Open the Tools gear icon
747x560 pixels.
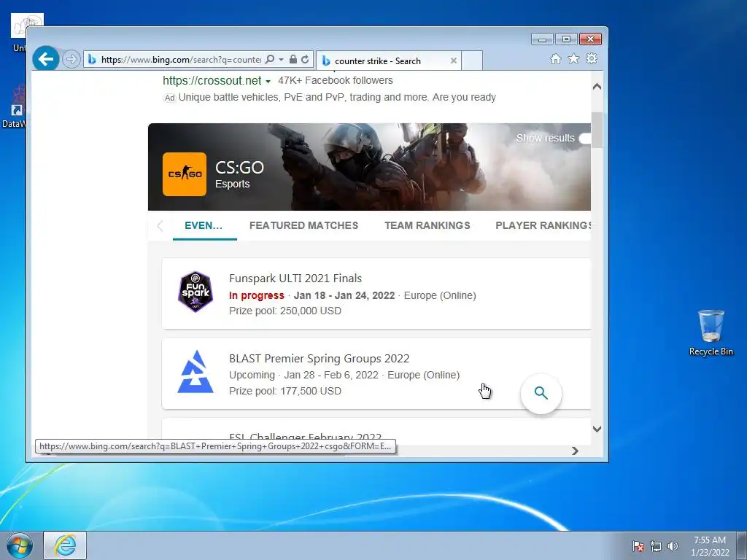(x=592, y=58)
